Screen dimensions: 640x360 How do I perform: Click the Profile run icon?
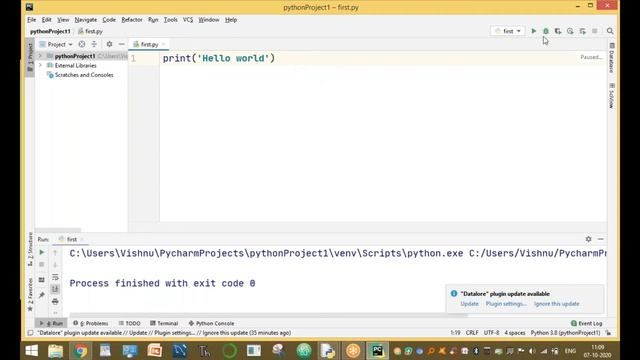(570, 31)
